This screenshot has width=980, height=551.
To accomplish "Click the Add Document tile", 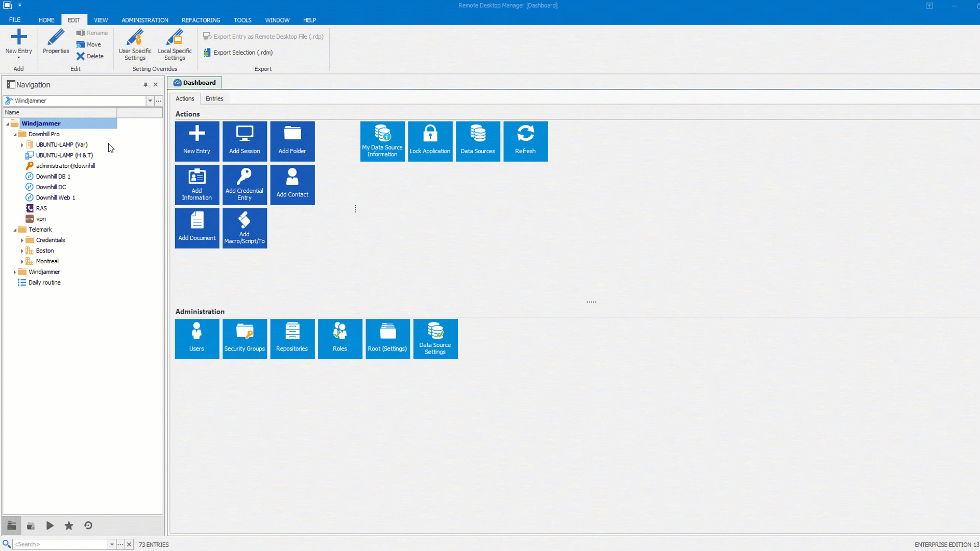I will coord(197,228).
